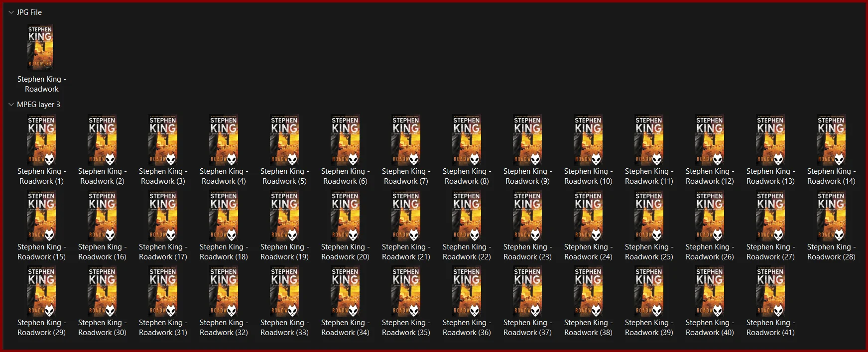Click the Roadwork (36) file name
The height and width of the screenshot is (352, 868).
click(467, 328)
